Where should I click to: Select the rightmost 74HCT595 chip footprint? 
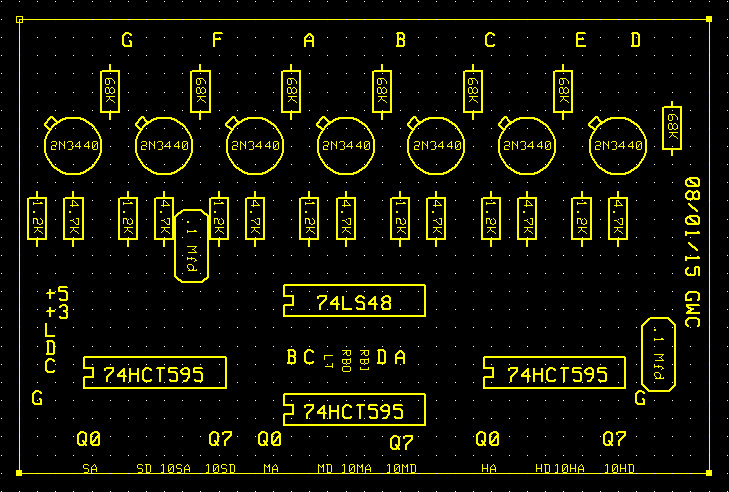coord(556,374)
